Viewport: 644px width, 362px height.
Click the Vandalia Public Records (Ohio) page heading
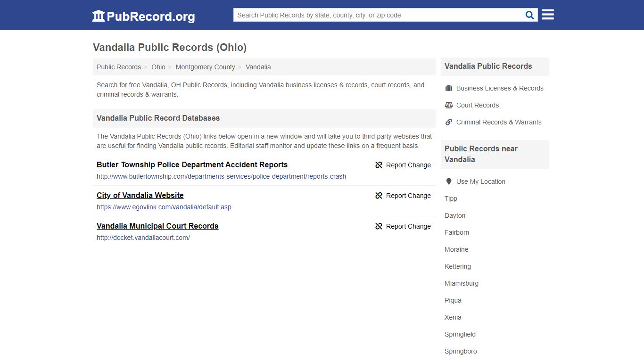[x=170, y=47]
